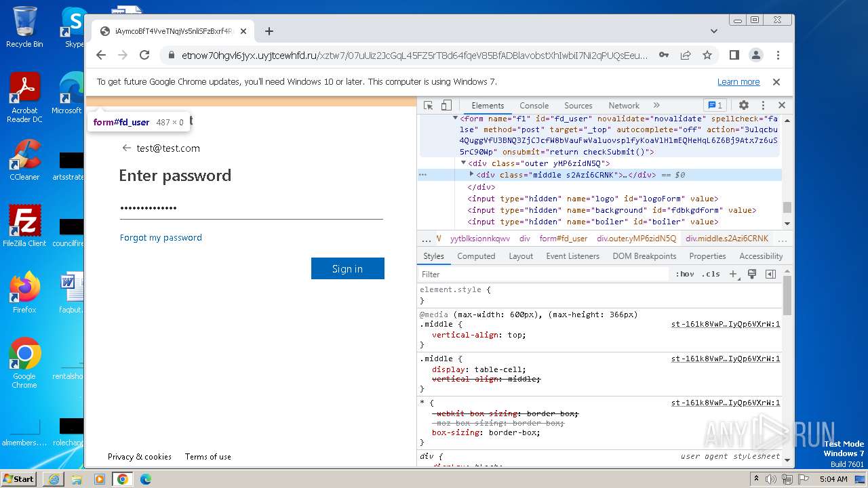Select div.middle breadcrumb item
Image resolution: width=868 pixels, height=488 pixels.
tap(727, 239)
